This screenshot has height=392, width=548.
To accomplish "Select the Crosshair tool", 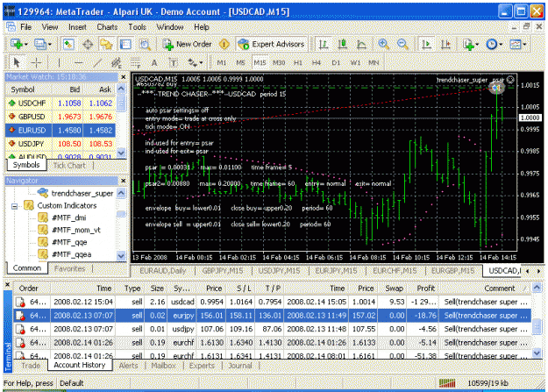I will [36, 62].
